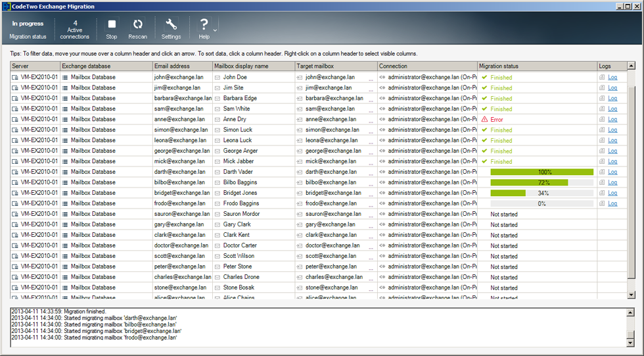644x356 pixels.
Task: Sort by the Logs column header
Action: pyautogui.click(x=612, y=66)
